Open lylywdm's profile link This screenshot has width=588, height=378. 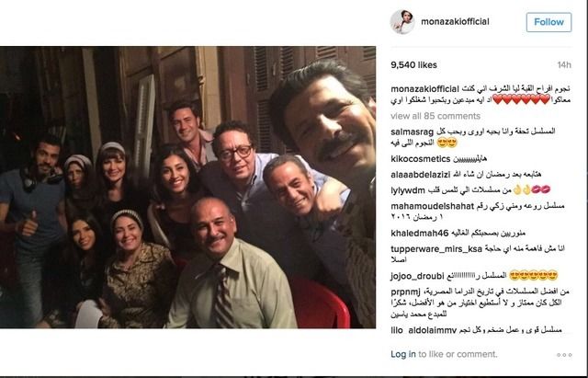pos(408,190)
